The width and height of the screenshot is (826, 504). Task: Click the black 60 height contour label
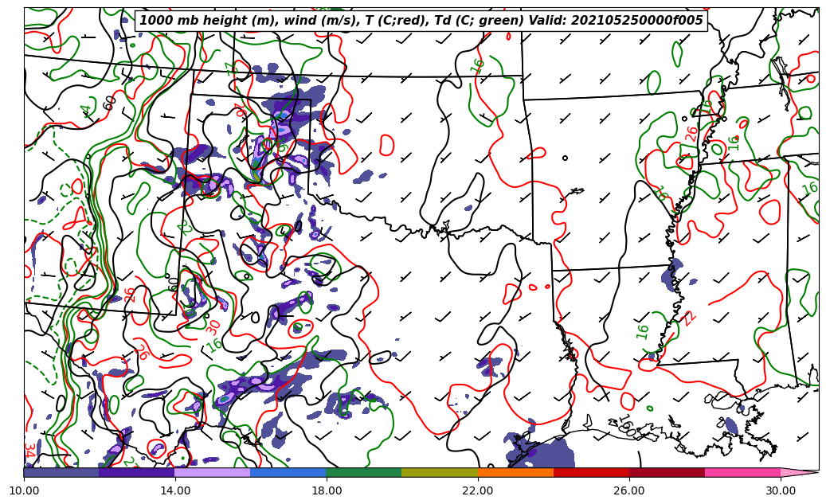click(x=109, y=102)
